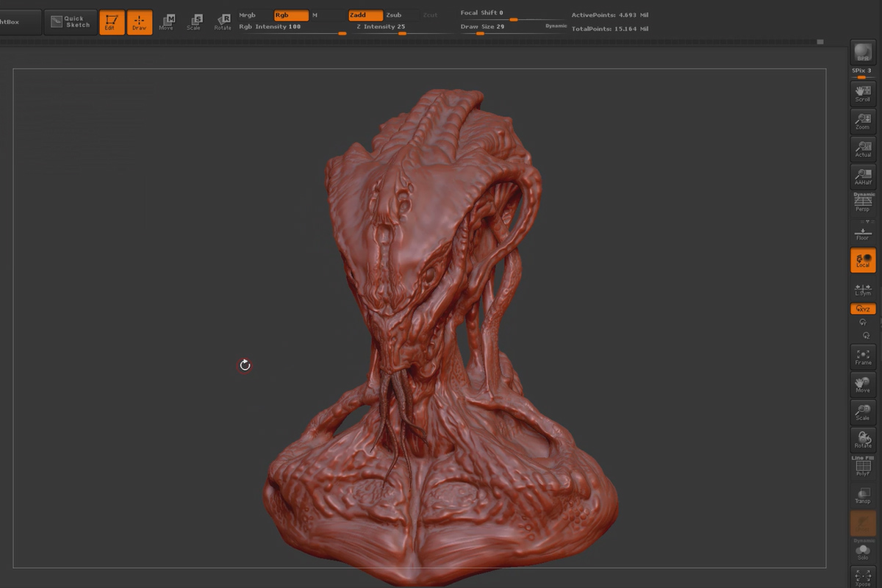Click the Xpose button
882x588 pixels.
click(x=863, y=578)
